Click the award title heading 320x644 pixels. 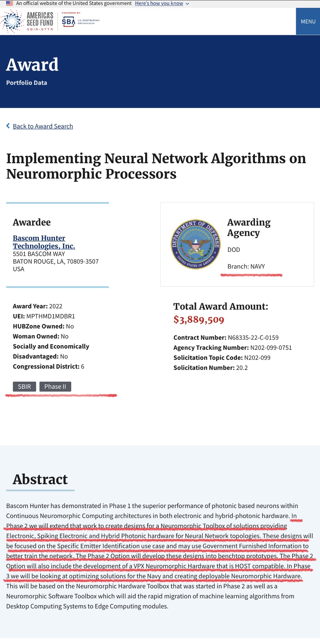156,166
